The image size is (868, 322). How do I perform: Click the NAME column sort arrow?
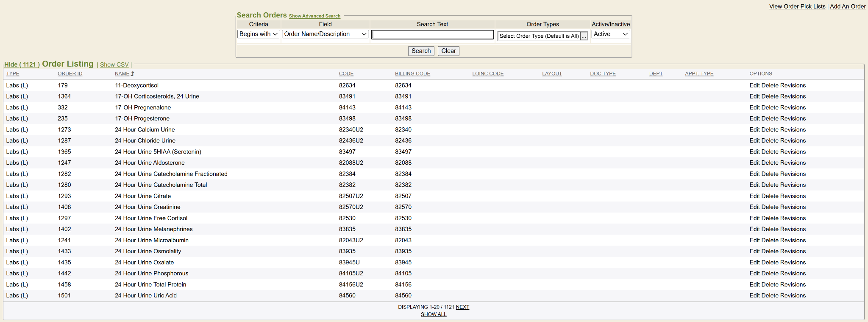click(x=133, y=74)
